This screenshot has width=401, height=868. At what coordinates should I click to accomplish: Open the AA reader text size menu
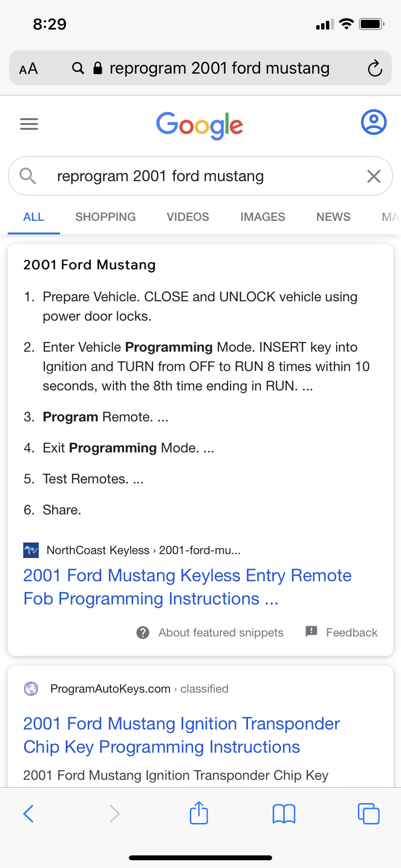(29, 68)
